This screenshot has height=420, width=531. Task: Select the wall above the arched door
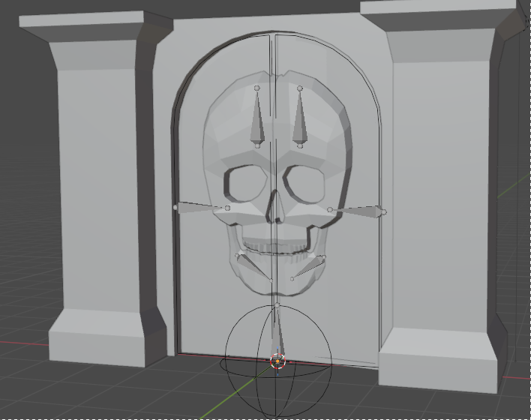coord(276,25)
